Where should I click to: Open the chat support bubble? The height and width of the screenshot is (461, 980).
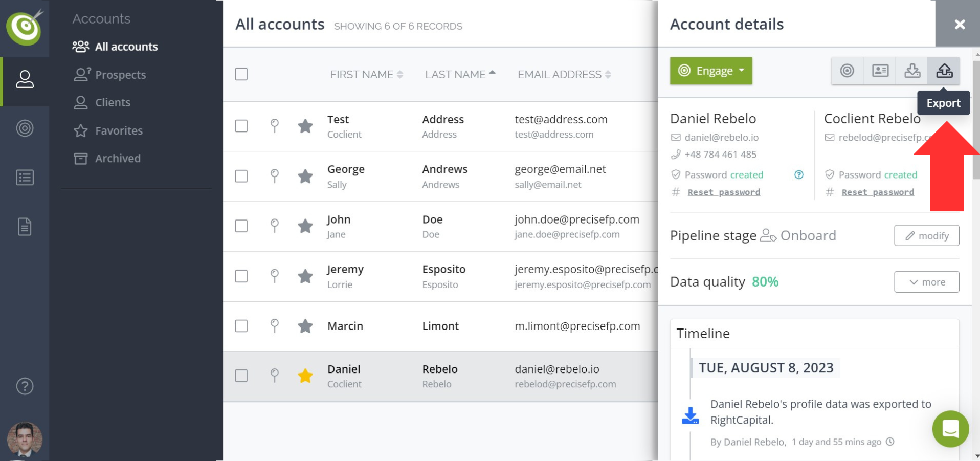click(950, 429)
